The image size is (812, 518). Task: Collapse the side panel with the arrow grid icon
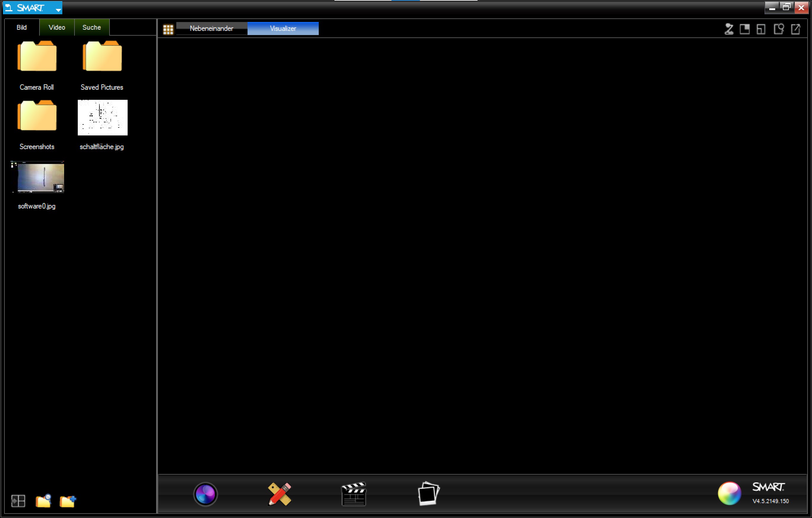click(18, 501)
